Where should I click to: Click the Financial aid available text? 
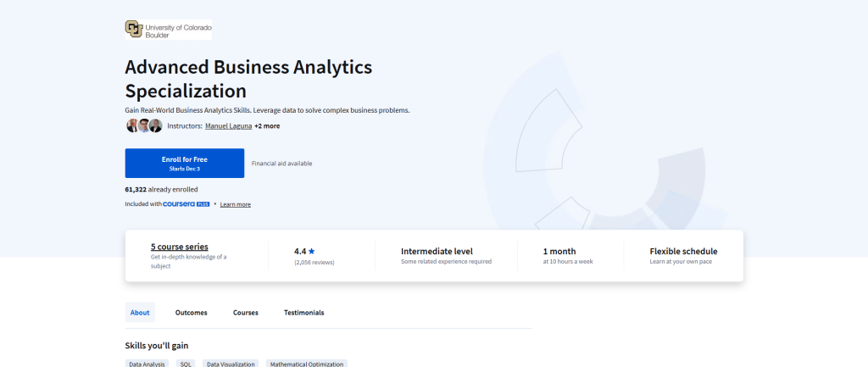click(x=281, y=164)
